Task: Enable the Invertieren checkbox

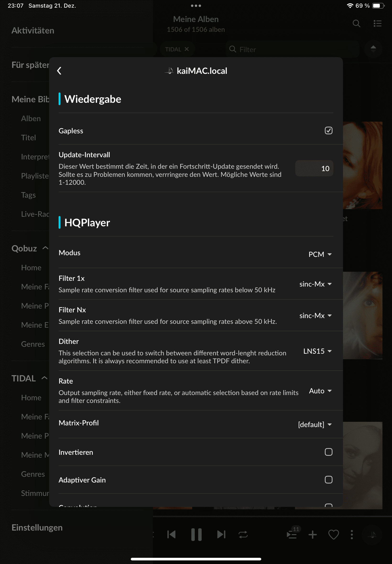Action: [x=328, y=452]
